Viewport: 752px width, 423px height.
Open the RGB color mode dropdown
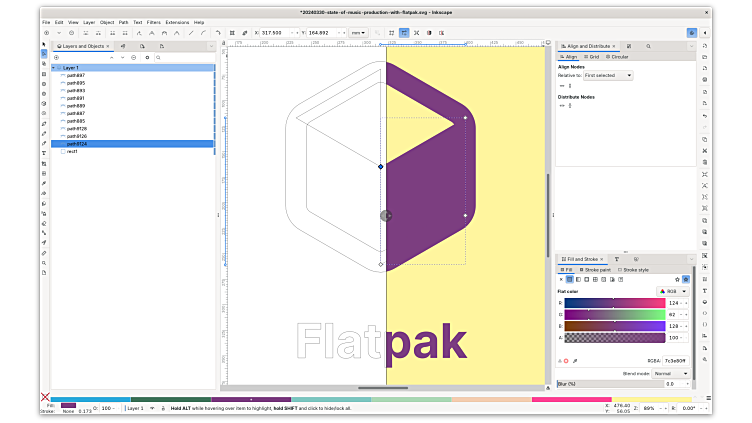(x=674, y=291)
